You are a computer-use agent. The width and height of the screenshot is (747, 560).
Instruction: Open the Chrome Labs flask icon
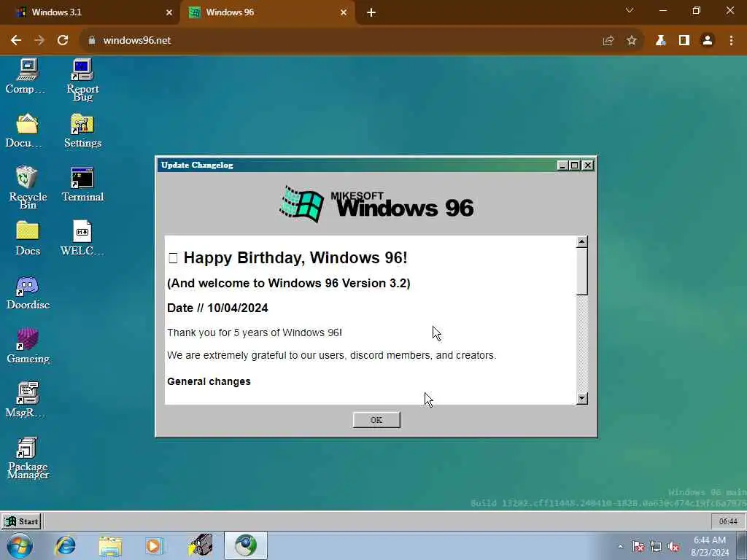[x=660, y=41]
